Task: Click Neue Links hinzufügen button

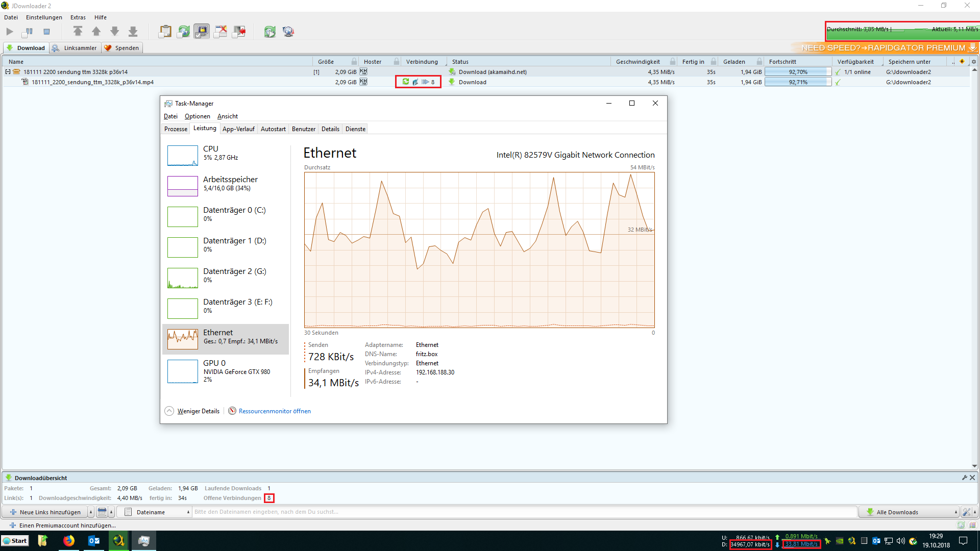Action: click(46, 512)
